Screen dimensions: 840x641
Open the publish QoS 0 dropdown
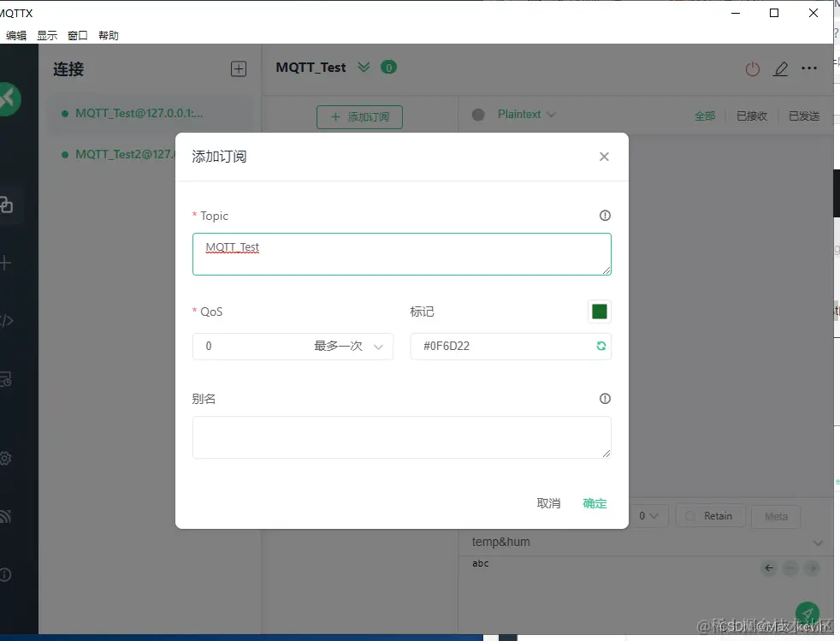point(648,515)
